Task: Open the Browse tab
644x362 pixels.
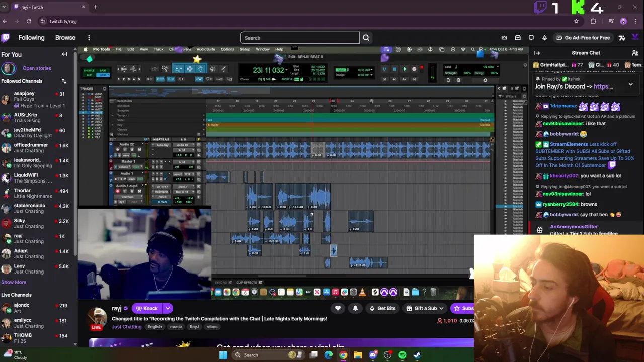Action: pos(65,38)
